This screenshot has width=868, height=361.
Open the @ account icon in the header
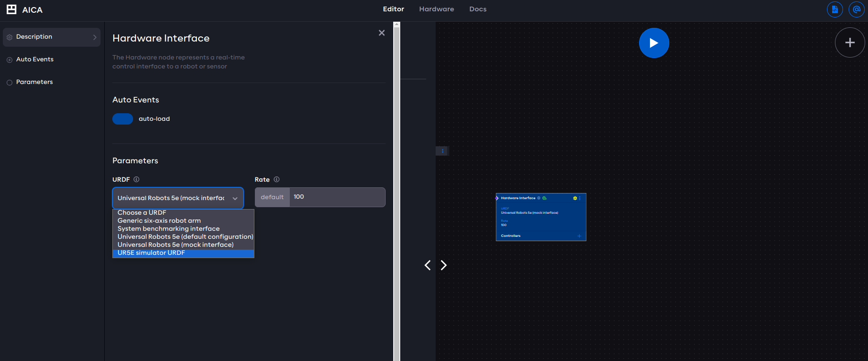[856, 9]
